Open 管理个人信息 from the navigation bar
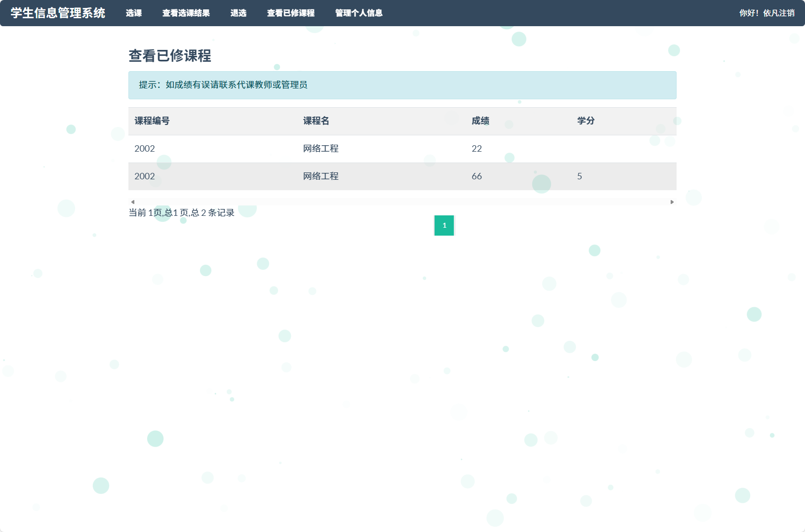Screen dimensions: 805x532 [x=359, y=13]
